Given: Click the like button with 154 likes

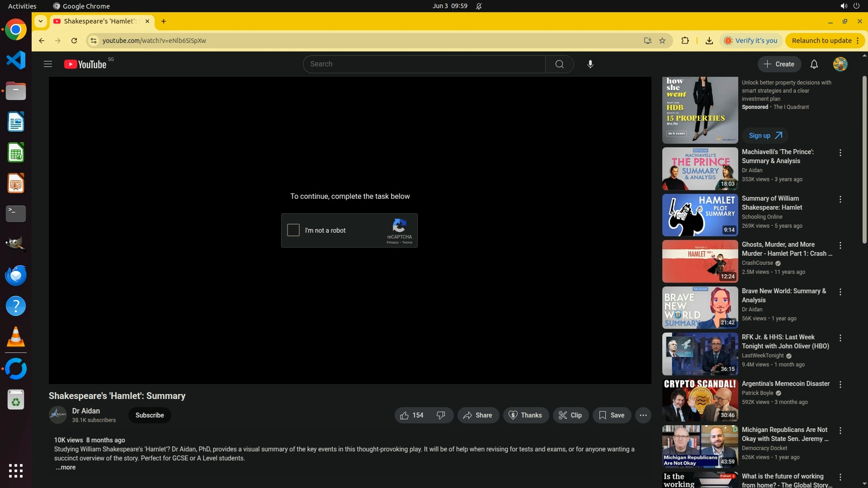Looking at the screenshot, I should [411, 415].
